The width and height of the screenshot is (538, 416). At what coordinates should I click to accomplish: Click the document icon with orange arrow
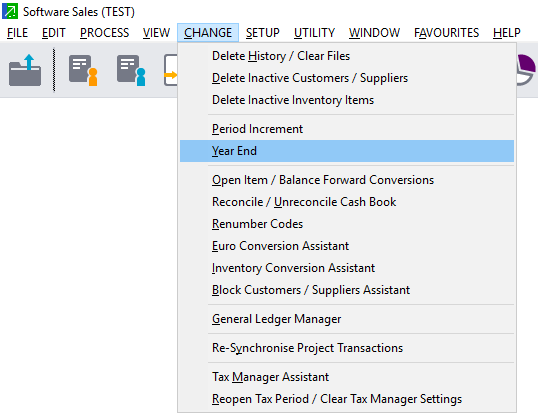171,70
